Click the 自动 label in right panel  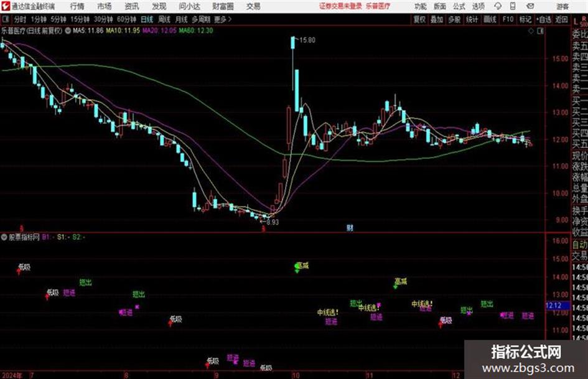tap(580, 245)
